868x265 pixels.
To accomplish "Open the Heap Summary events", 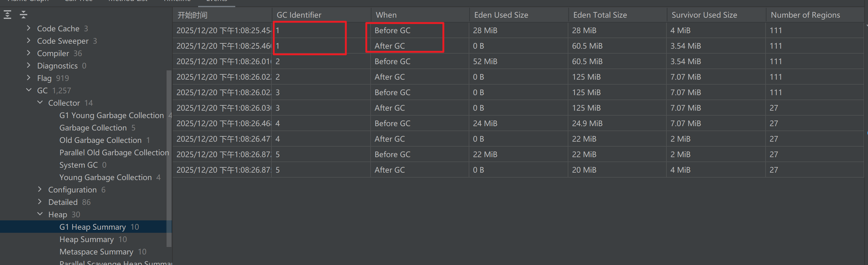I will [86, 239].
